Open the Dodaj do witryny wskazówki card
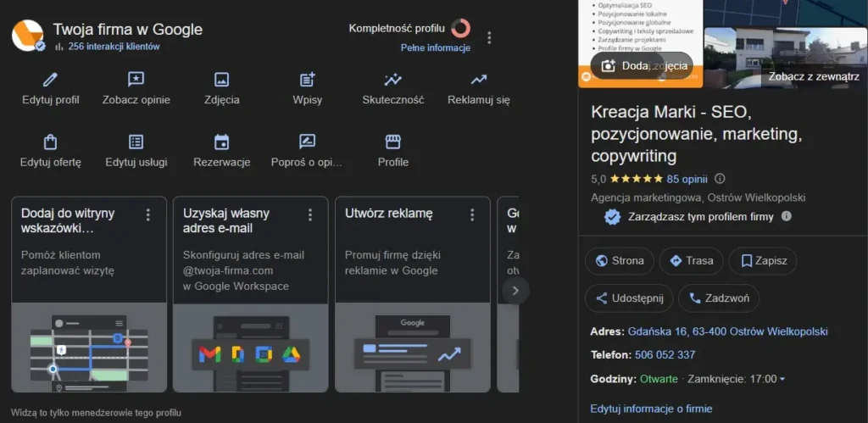The height and width of the screenshot is (423, 868). (x=88, y=294)
